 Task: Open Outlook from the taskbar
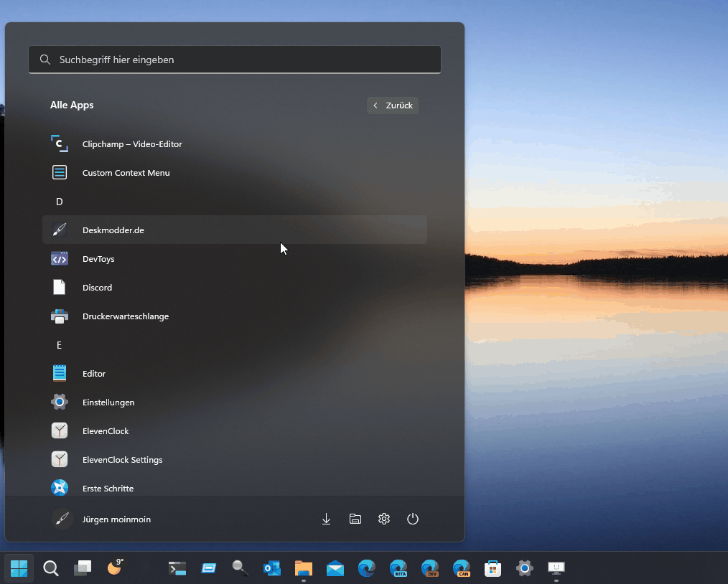coord(272,568)
